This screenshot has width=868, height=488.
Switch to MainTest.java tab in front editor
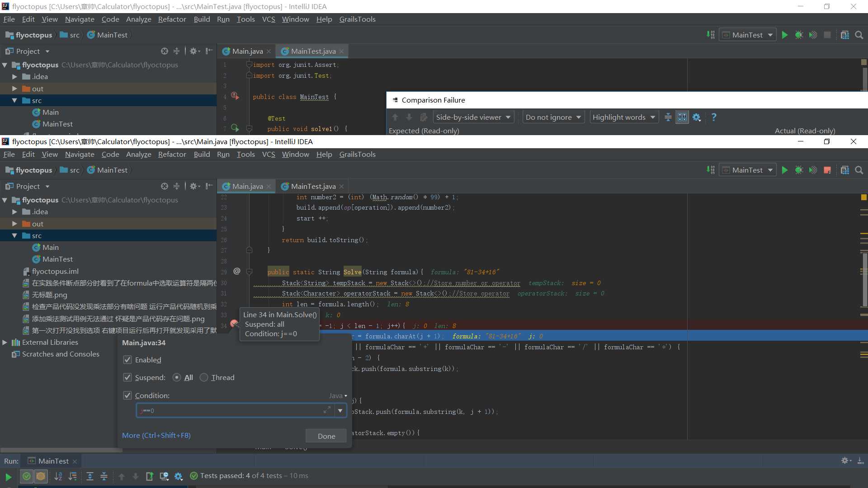point(313,186)
